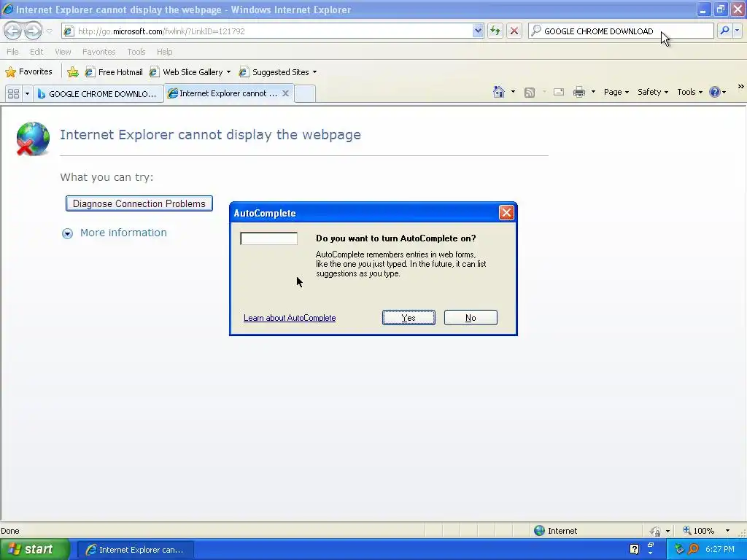Open the Tools command bar menu
This screenshot has width=747, height=560.
pos(689,92)
